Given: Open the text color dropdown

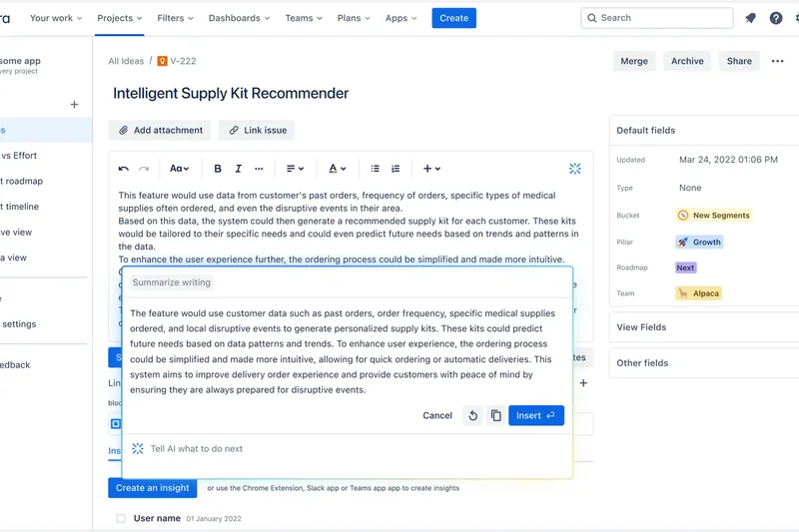Looking at the screenshot, I should [337, 169].
